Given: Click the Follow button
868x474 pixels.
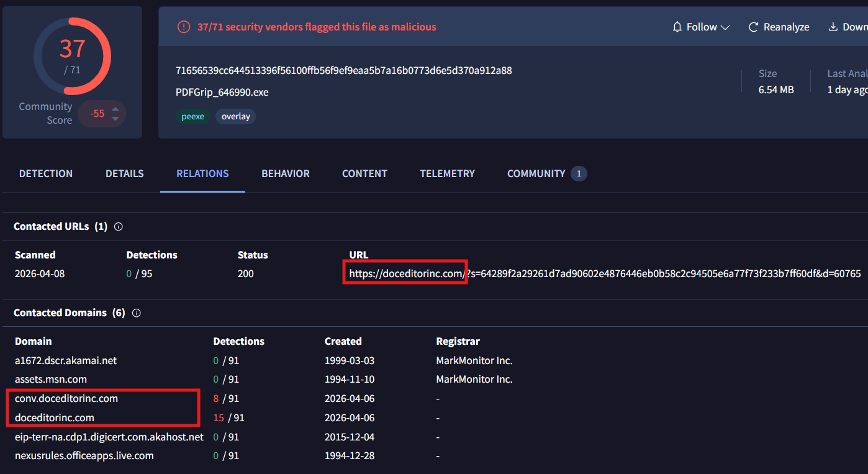Looking at the screenshot, I should [701, 27].
